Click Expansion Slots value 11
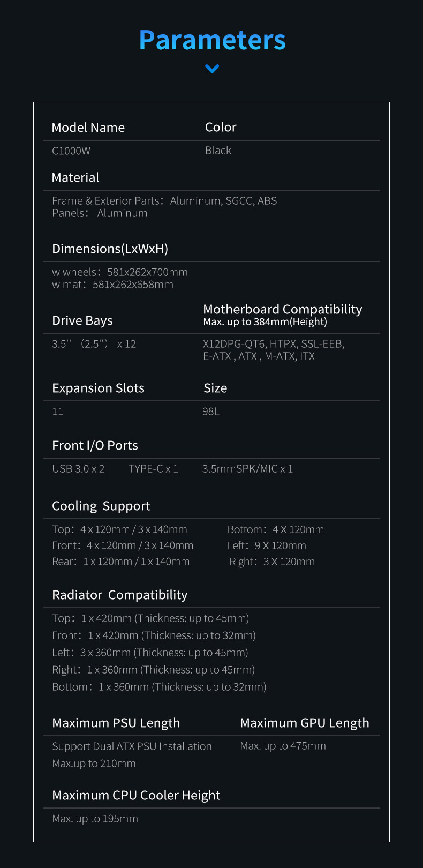This screenshot has height=868, width=423. tap(57, 411)
